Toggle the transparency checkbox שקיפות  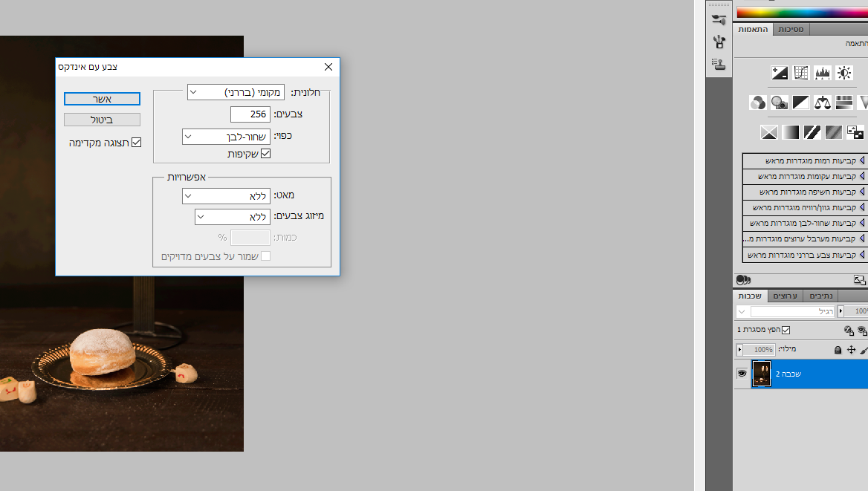[266, 153]
